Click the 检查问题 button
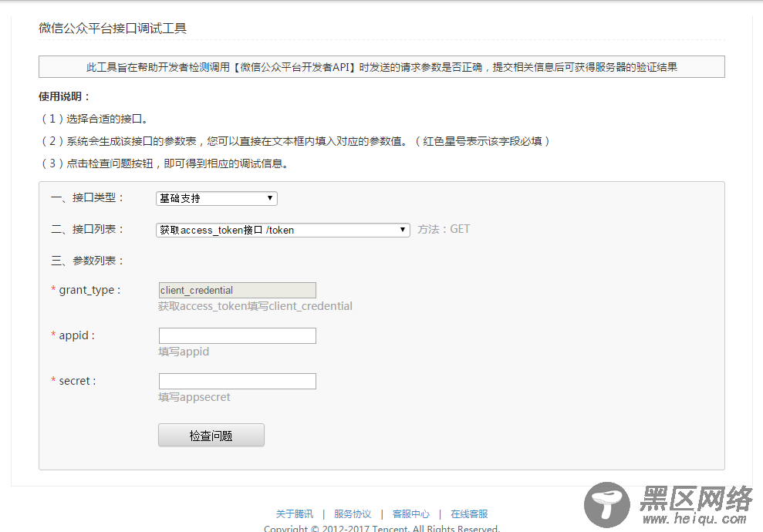Viewport: 763px width, 532px height. pyautogui.click(x=211, y=435)
